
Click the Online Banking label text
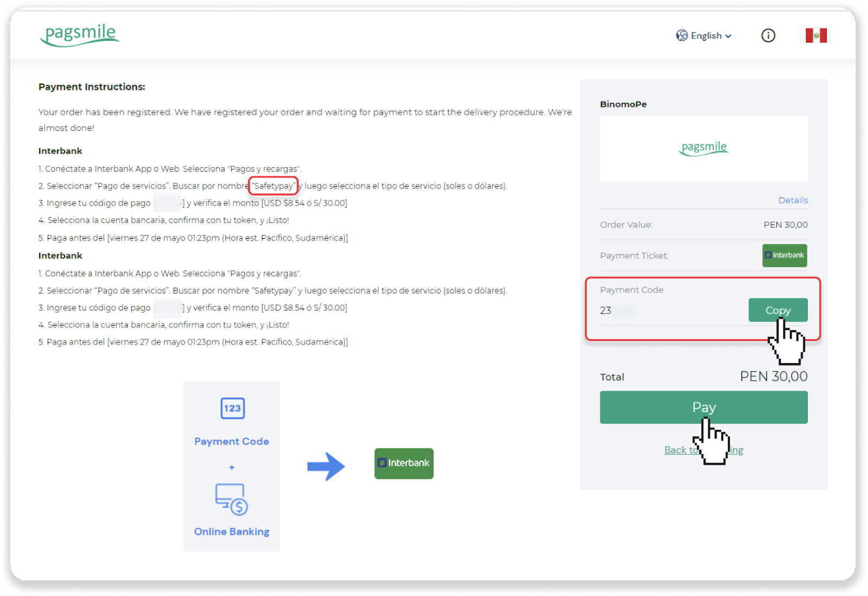tap(232, 531)
